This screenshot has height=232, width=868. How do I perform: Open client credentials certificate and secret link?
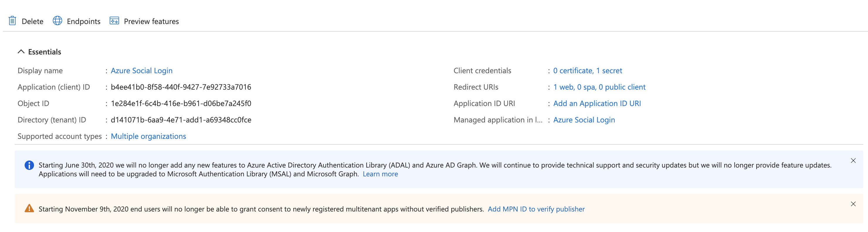tap(587, 71)
